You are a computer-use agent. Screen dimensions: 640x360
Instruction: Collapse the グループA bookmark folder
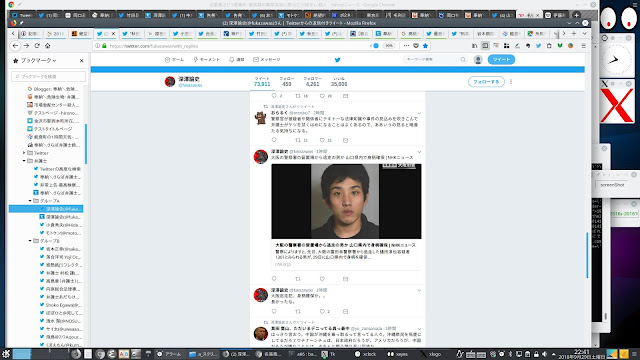click(x=30, y=201)
